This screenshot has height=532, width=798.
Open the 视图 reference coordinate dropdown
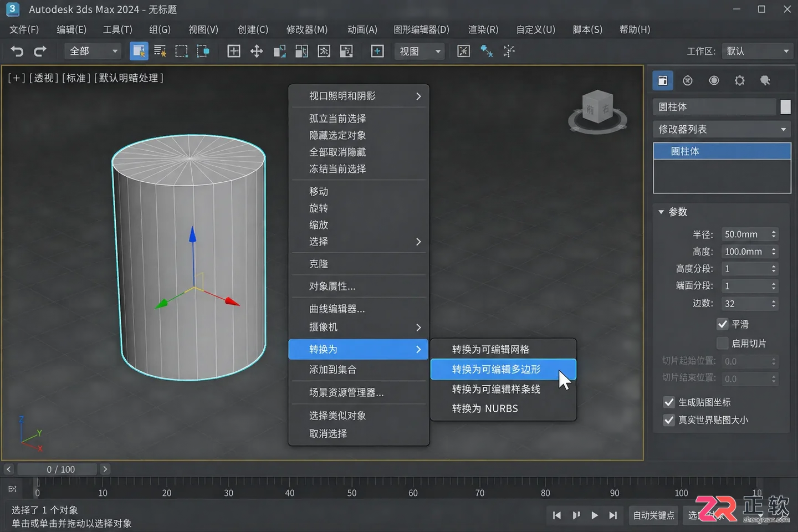coord(420,51)
